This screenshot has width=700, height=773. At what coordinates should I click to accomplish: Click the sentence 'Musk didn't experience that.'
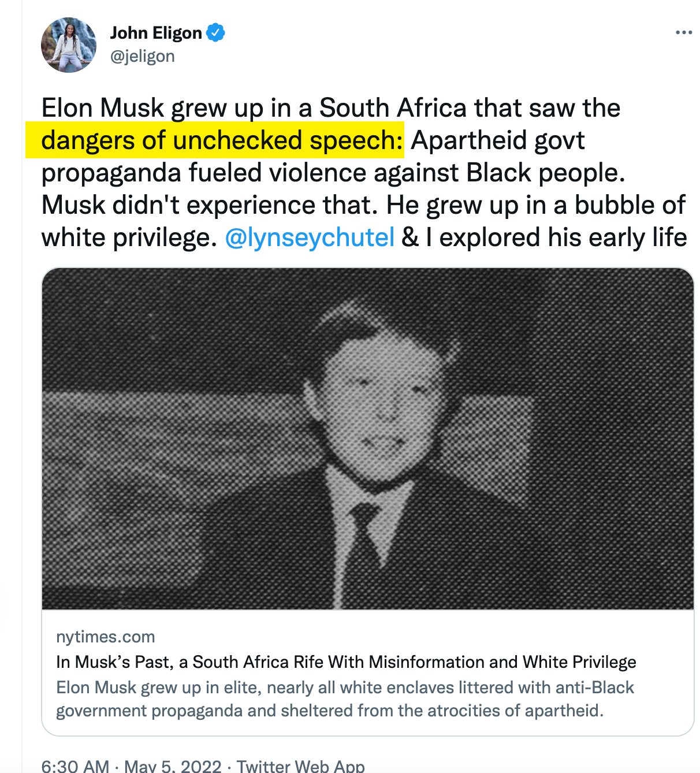[x=210, y=205]
